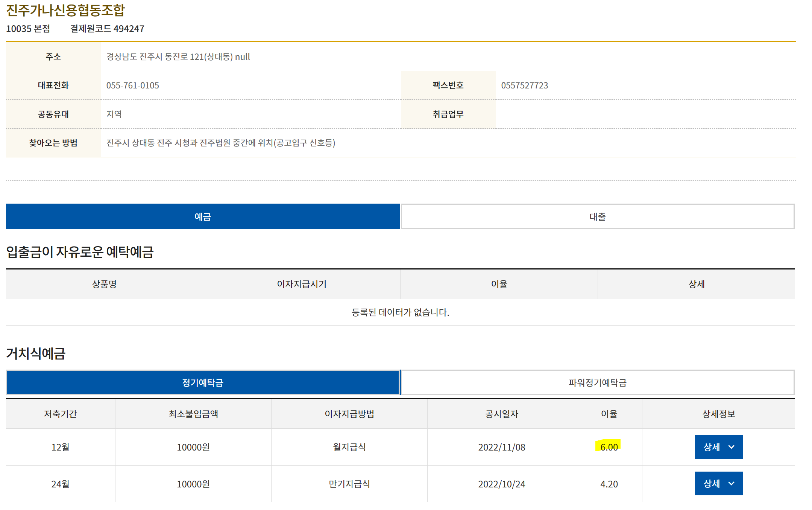Click the phone number 055-761-0105
812x510 pixels.
pyautogui.click(x=132, y=85)
